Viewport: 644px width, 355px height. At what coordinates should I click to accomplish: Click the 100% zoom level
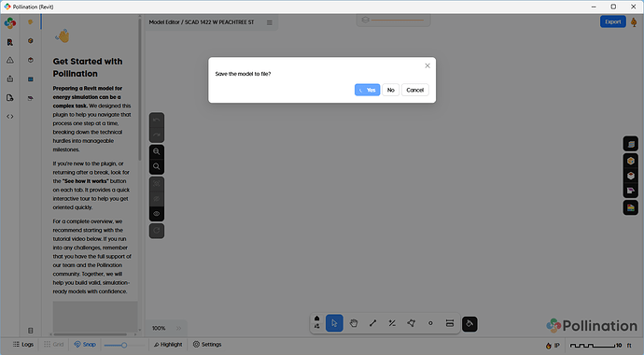159,328
